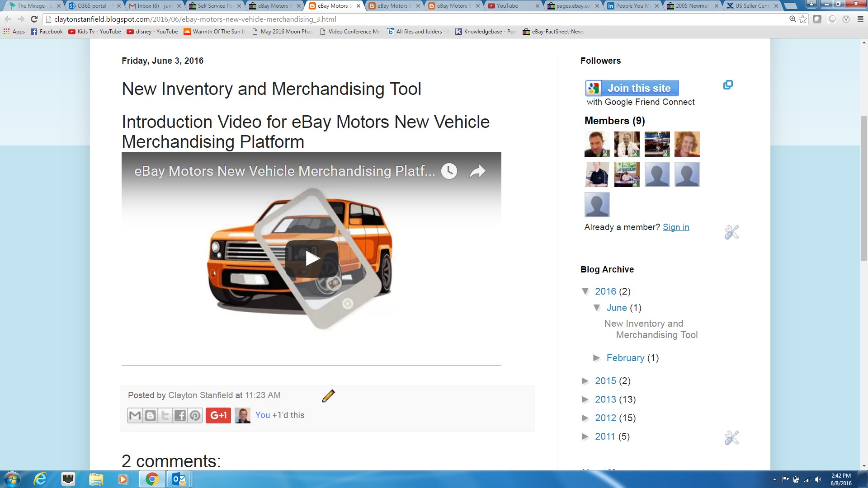This screenshot has width=868, height=488.
Task: Open Followers gadget wrench settings icon
Action: (x=731, y=232)
